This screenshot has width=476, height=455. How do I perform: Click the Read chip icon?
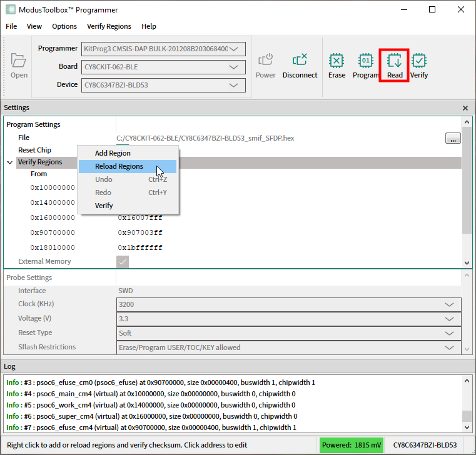[395, 66]
